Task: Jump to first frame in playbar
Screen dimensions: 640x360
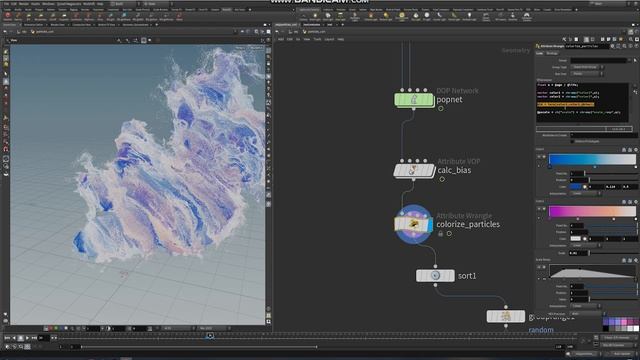Action: (x=7, y=338)
